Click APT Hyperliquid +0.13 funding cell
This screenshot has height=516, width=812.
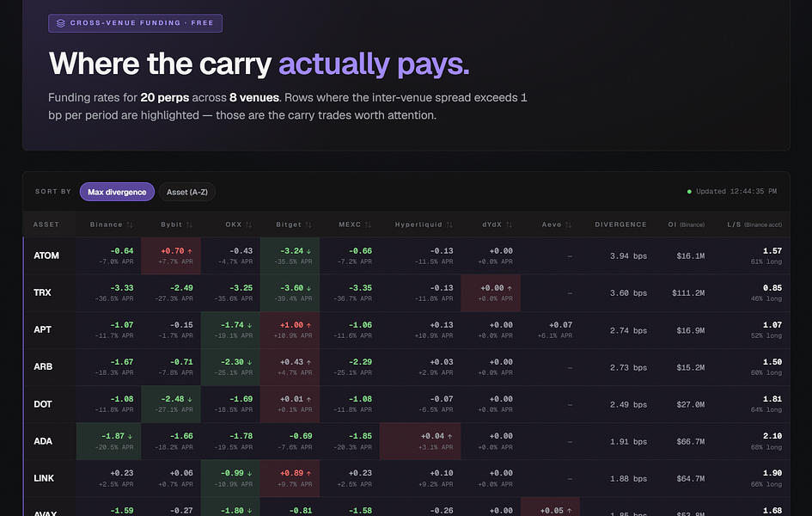coord(420,330)
